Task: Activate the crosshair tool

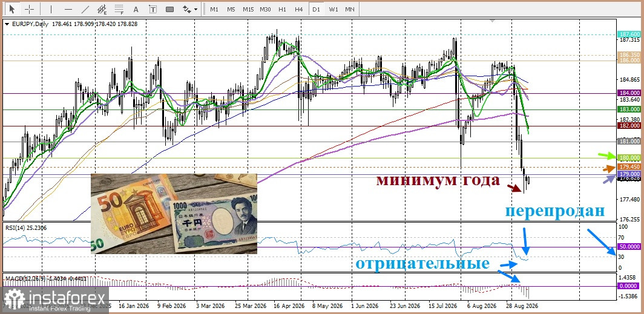Action: point(29,8)
